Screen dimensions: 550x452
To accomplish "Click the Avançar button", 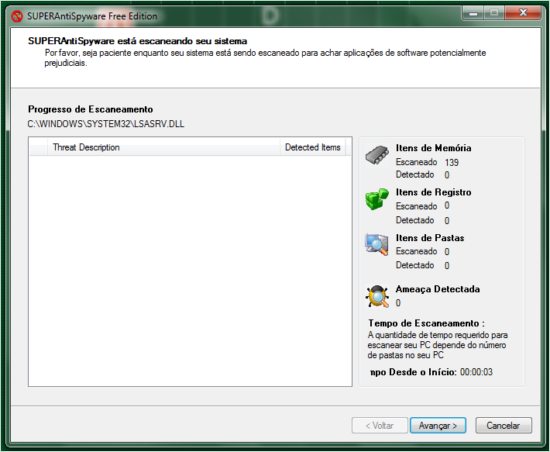I will [438, 425].
